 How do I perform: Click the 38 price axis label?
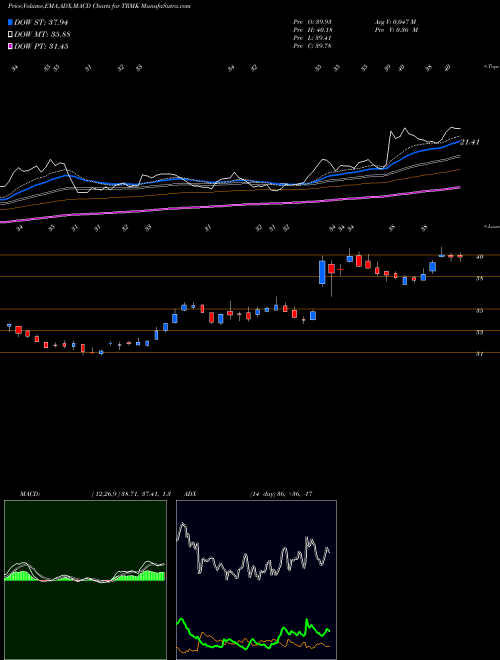click(x=479, y=278)
